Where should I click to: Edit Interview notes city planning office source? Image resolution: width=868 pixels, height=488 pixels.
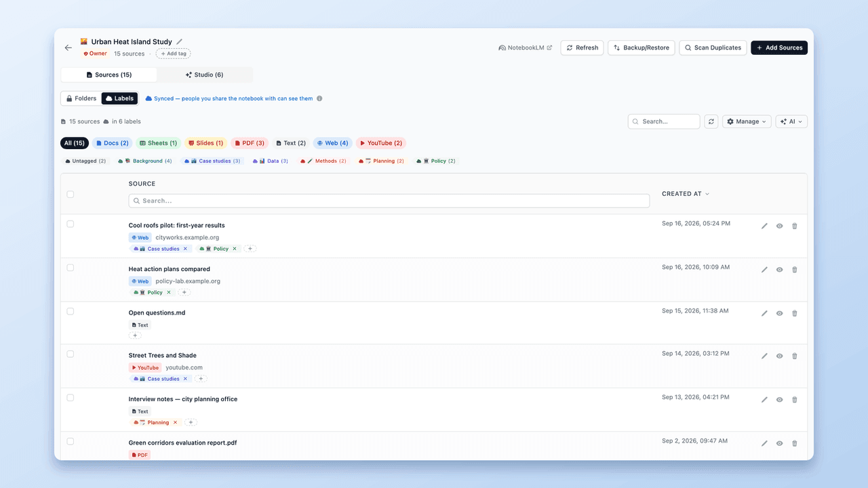tap(764, 399)
